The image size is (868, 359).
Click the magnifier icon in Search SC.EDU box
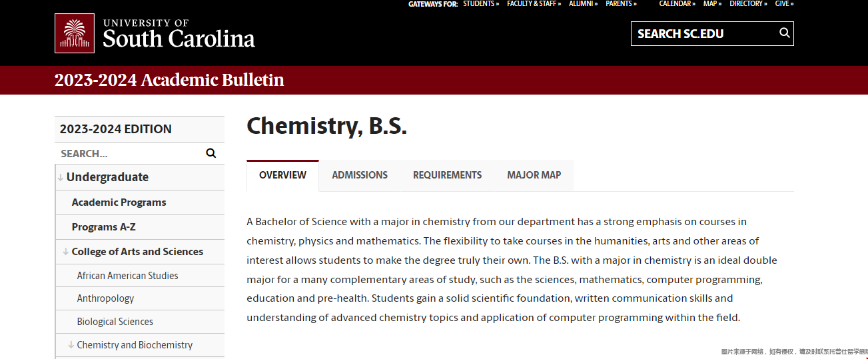(785, 33)
